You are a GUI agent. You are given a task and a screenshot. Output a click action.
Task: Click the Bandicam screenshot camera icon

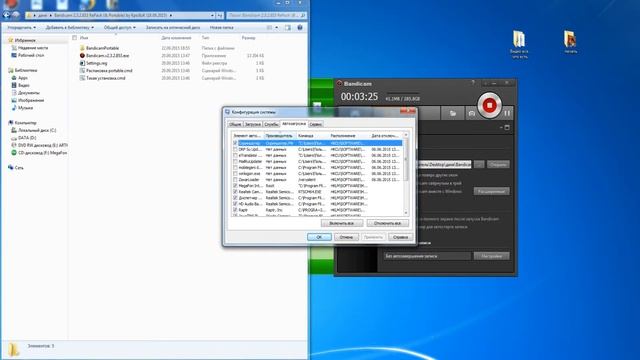[x=472, y=113]
